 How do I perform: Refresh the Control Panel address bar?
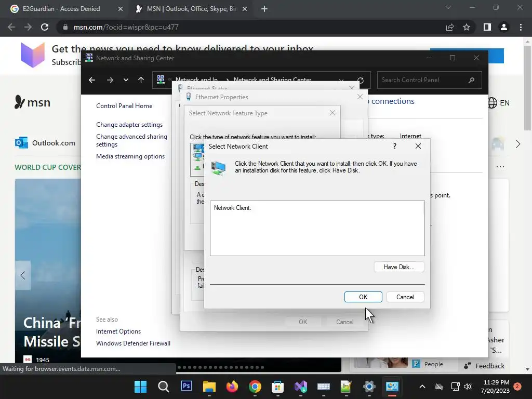click(x=361, y=81)
